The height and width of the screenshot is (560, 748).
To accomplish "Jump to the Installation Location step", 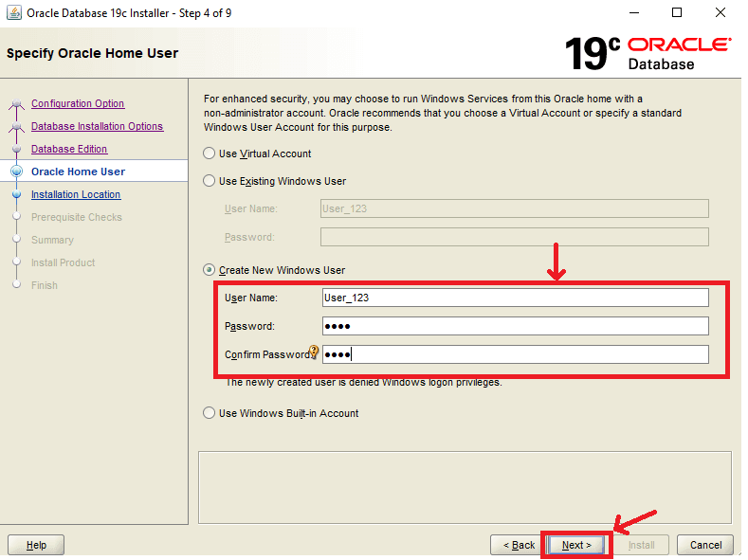I will coord(76,194).
